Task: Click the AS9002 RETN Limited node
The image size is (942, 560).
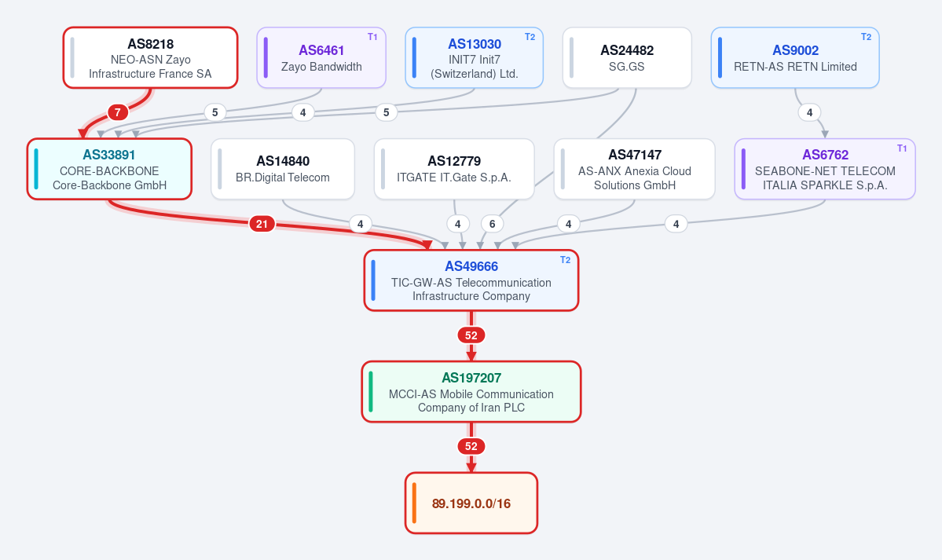Action: tap(795, 57)
